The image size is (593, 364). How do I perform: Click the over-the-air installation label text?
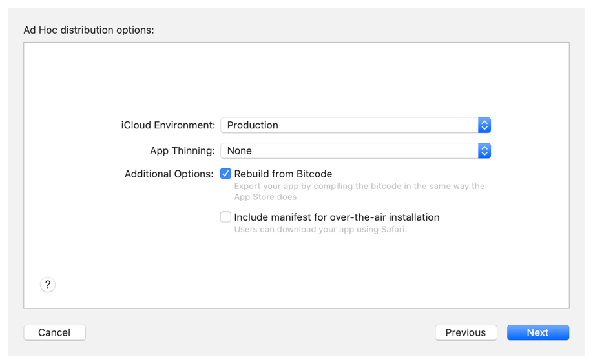click(x=337, y=217)
